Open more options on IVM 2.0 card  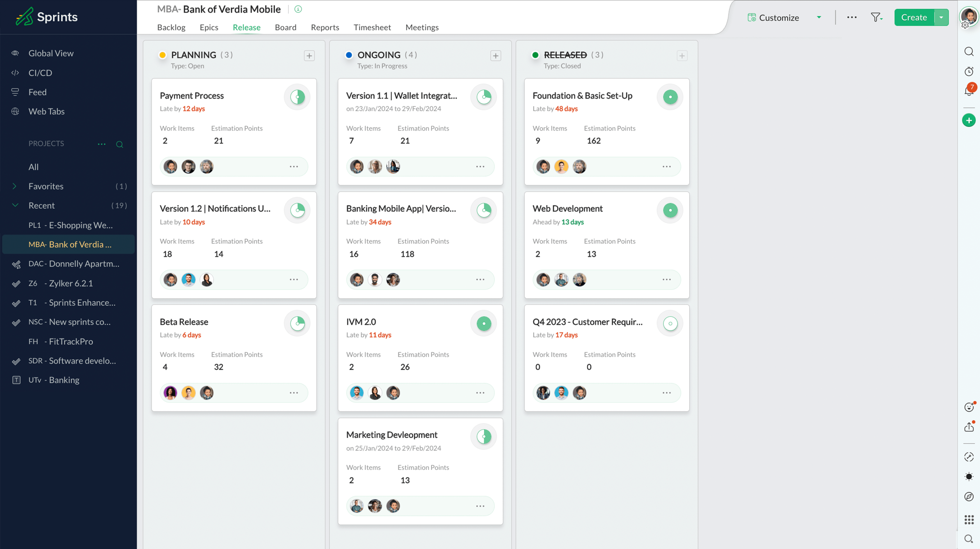[x=480, y=393]
